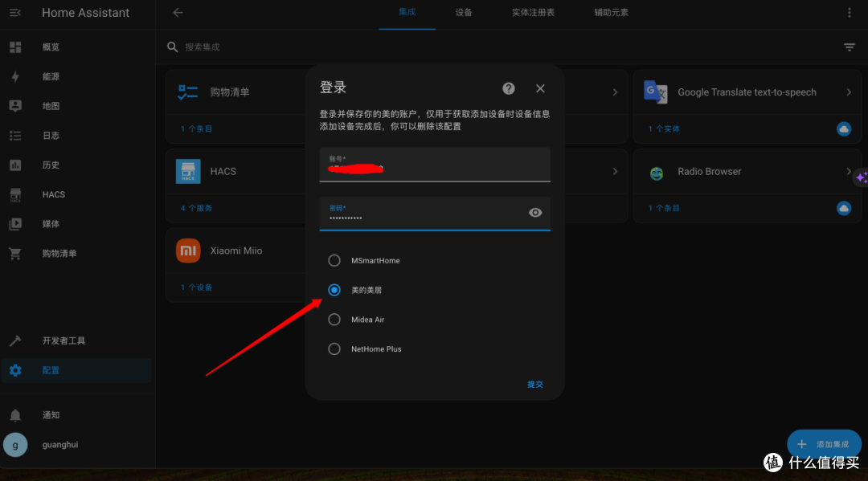Open the filter icon beside the search bar
Image resolution: width=868 pixels, height=481 pixels.
point(850,47)
